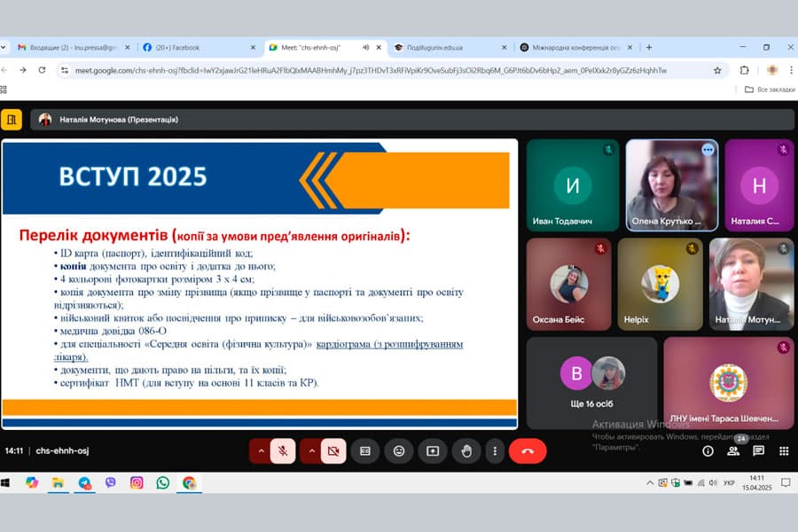Image resolution: width=798 pixels, height=532 pixels.
Task: Turn on the camera in Meet
Action: [x=333, y=451]
